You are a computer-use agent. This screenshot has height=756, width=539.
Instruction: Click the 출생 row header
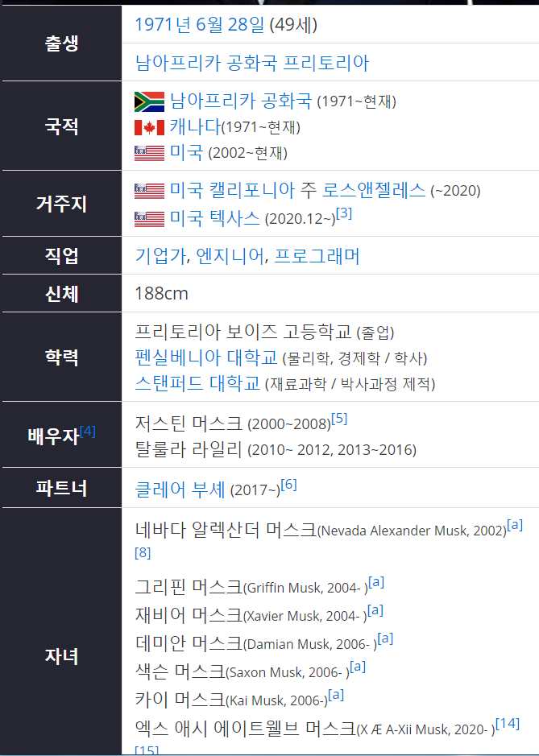point(62,43)
